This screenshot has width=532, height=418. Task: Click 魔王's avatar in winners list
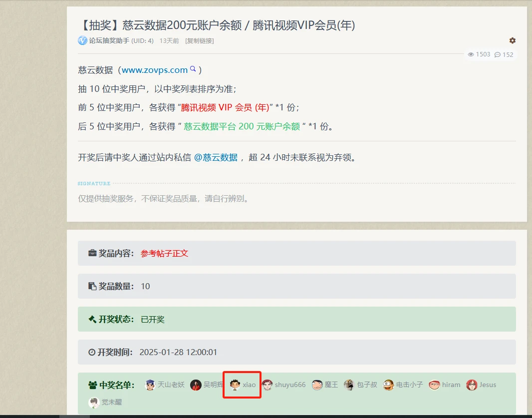(x=317, y=385)
